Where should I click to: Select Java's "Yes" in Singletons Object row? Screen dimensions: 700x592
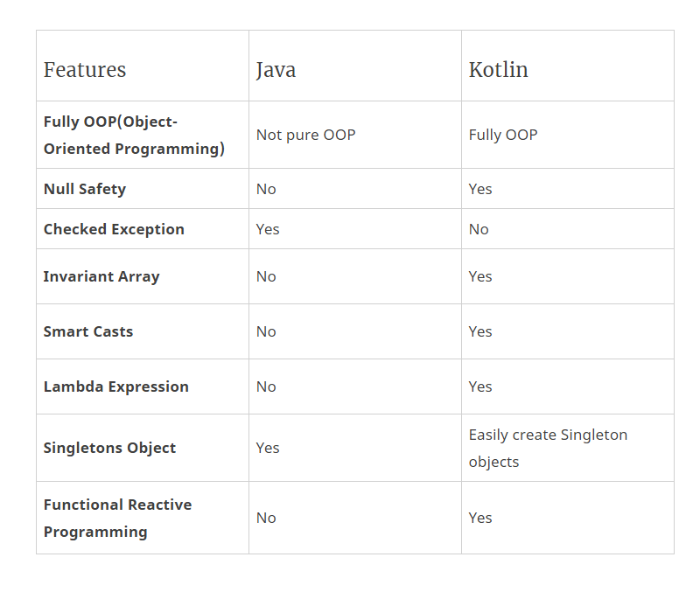point(268,448)
